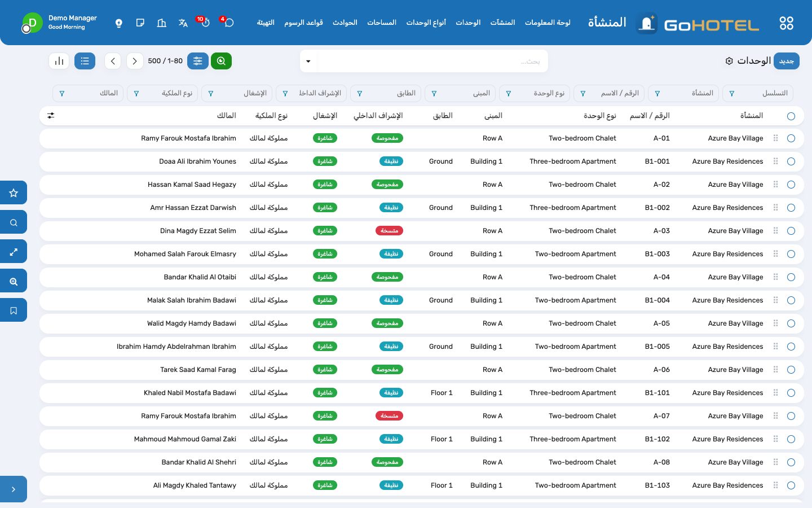Open the لوحة المعلومات menu
The height and width of the screenshot is (508, 812).
click(548, 23)
